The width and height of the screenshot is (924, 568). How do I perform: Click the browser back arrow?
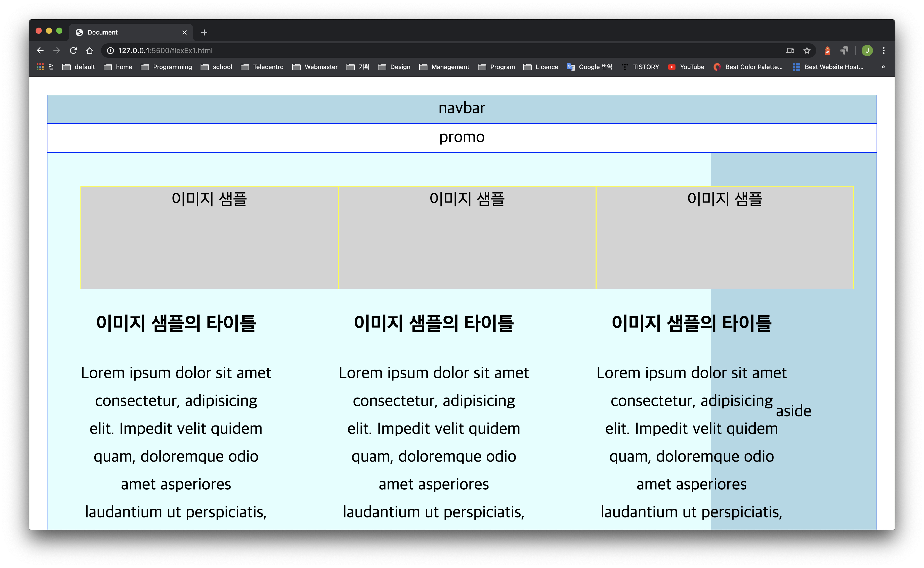point(40,50)
